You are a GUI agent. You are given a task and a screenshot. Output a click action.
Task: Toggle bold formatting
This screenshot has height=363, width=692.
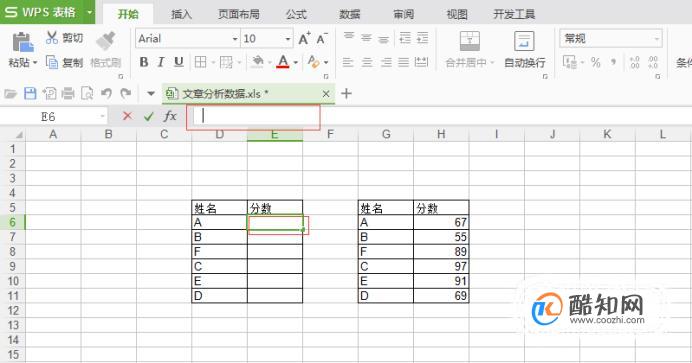click(144, 62)
